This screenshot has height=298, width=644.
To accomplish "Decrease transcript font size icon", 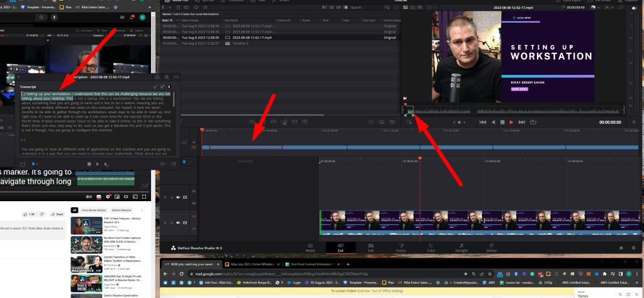I will click(x=155, y=87).
